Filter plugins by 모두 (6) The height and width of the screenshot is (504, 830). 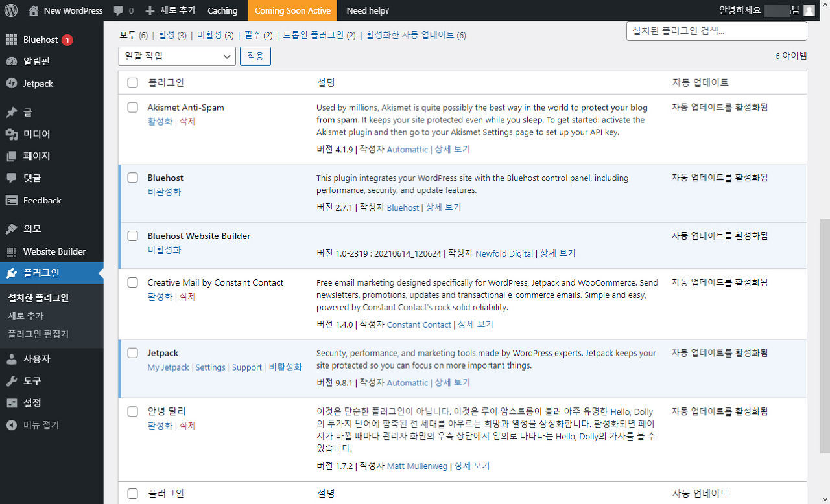pyautogui.click(x=134, y=35)
